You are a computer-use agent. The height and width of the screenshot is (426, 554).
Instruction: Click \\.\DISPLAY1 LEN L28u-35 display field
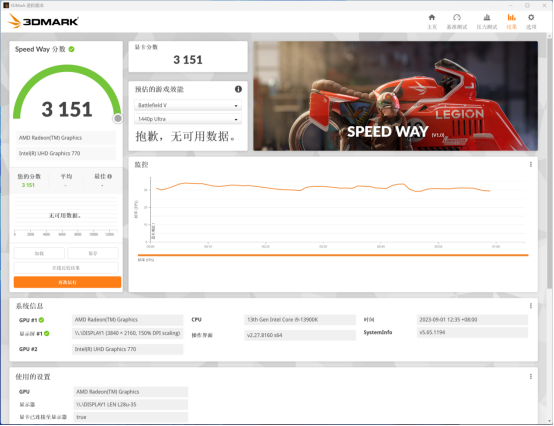click(131, 404)
